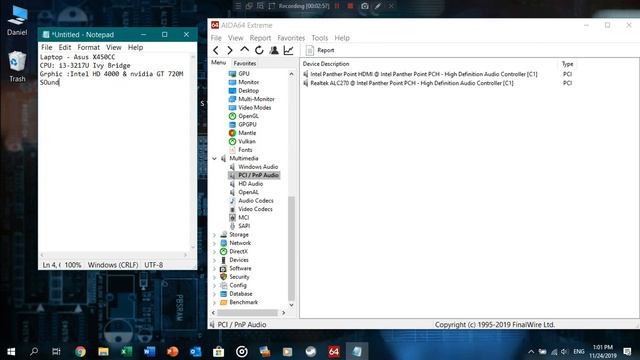Select OpenAL tree item
The height and width of the screenshot is (360, 640).
pos(248,192)
